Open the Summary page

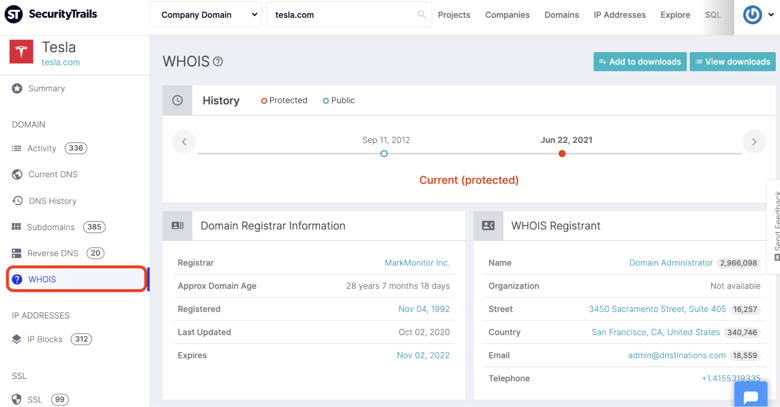pyautogui.click(x=46, y=89)
